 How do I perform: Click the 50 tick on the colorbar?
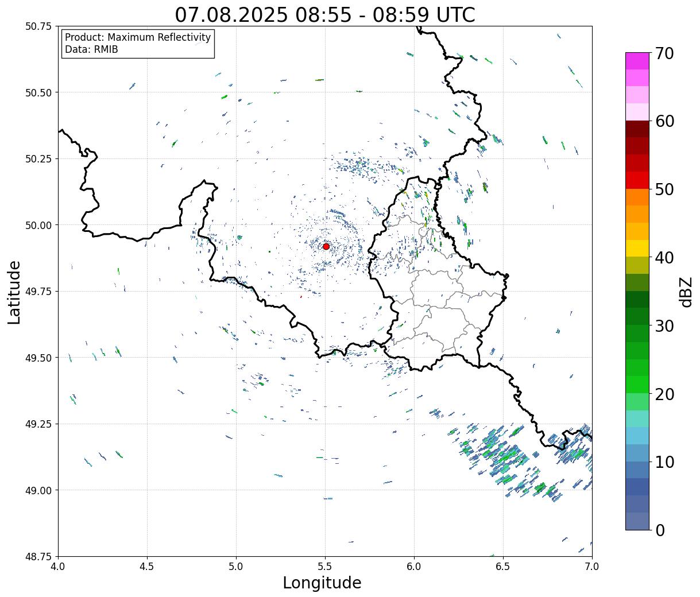(664, 189)
